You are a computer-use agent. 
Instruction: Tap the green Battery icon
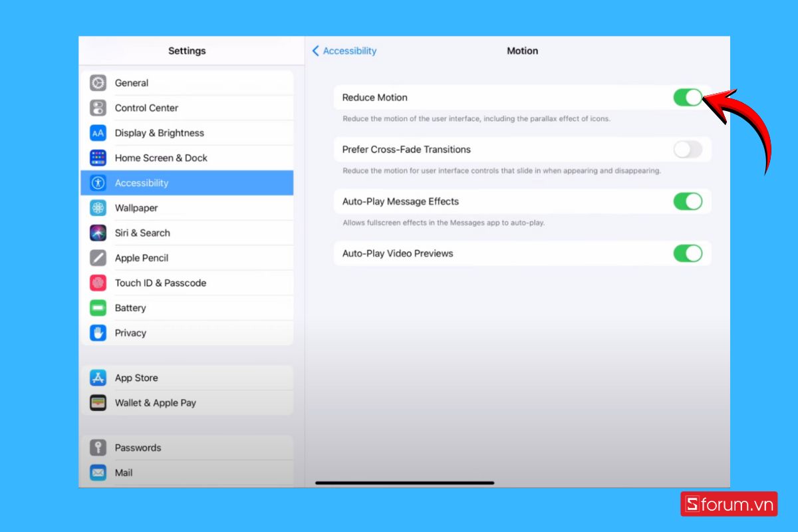tap(98, 308)
